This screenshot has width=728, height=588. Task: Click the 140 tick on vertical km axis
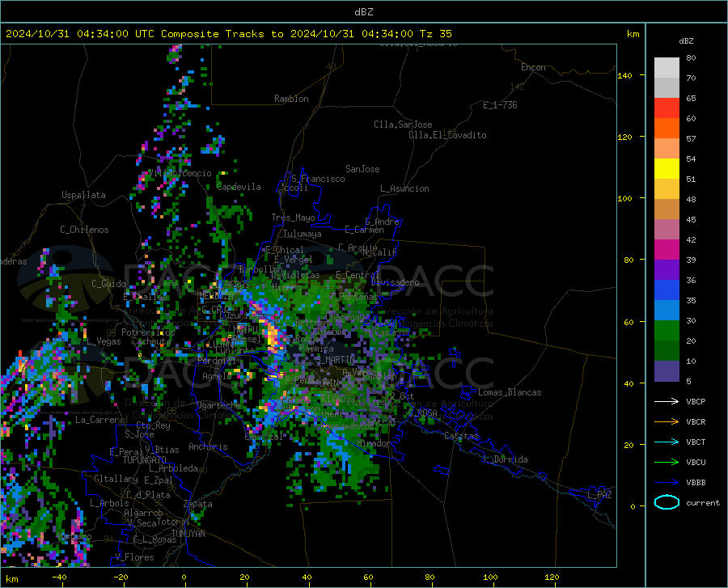624,75
